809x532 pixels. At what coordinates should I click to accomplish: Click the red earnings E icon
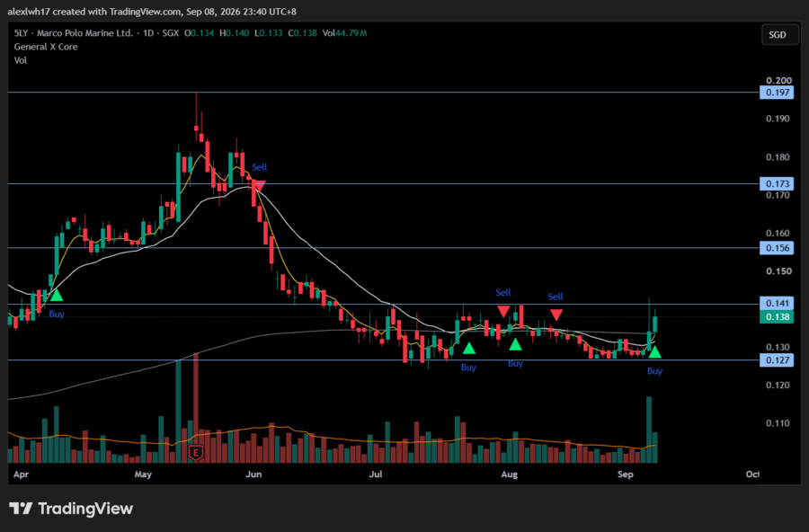[196, 453]
